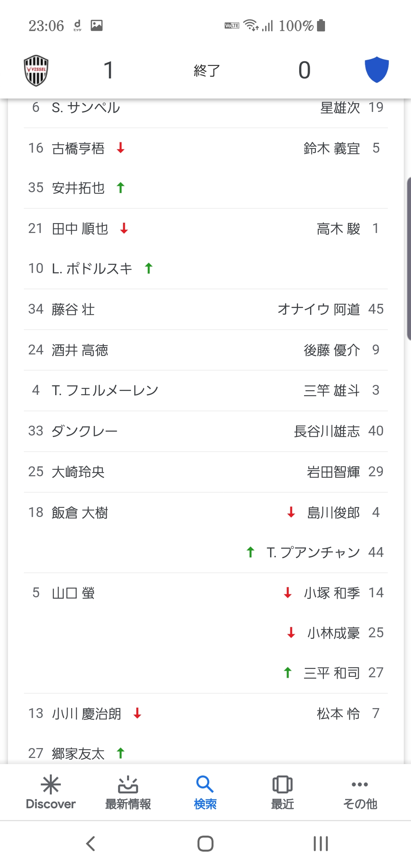Open the 最近 recent tab
Screen dimensions: 411x868
click(282, 793)
